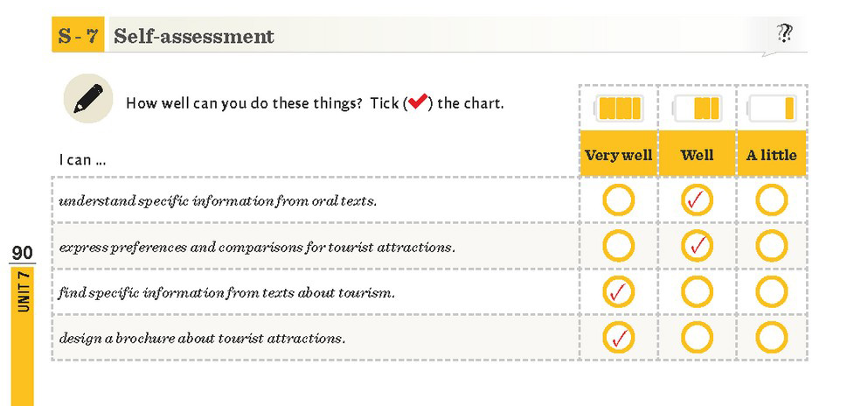Click the S-7 section badge
The image size is (868, 406).
(x=78, y=35)
